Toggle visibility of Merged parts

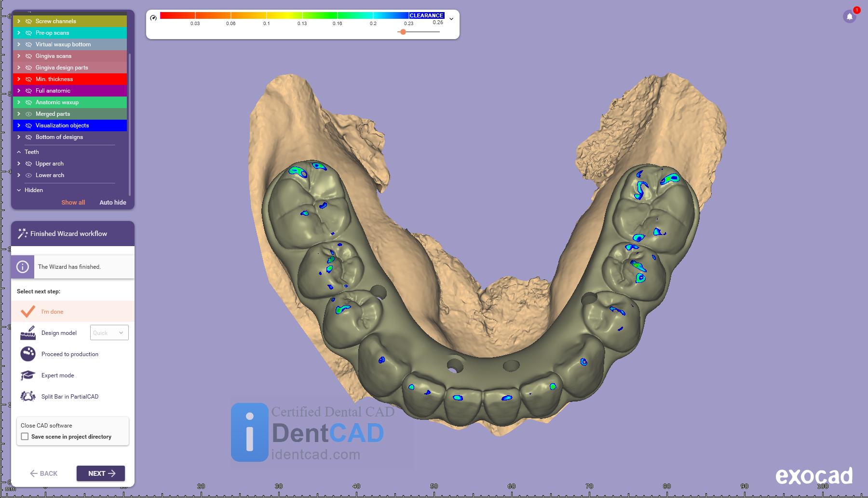click(28, 114)
